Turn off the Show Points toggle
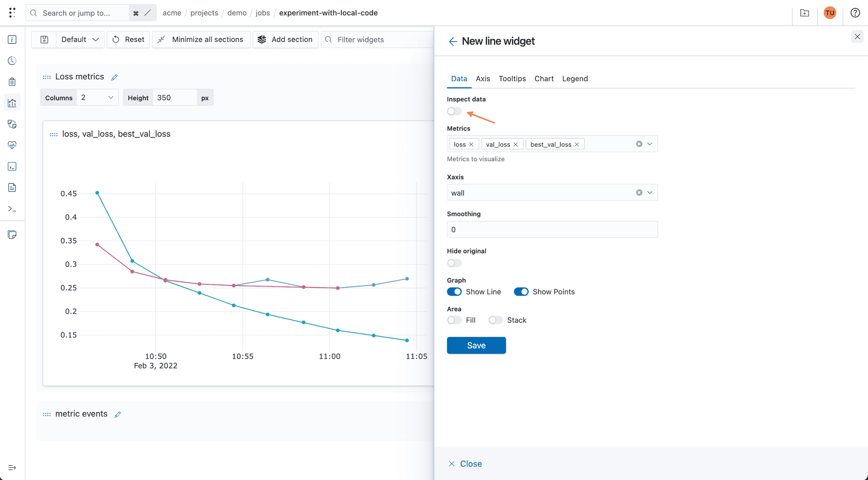Viewport: 868px width, 480px height. [x=521, y=291]
